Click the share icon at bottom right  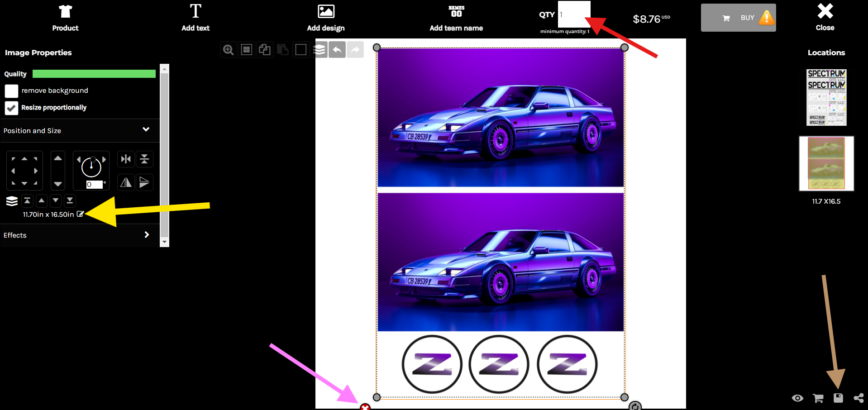[858, 398]
